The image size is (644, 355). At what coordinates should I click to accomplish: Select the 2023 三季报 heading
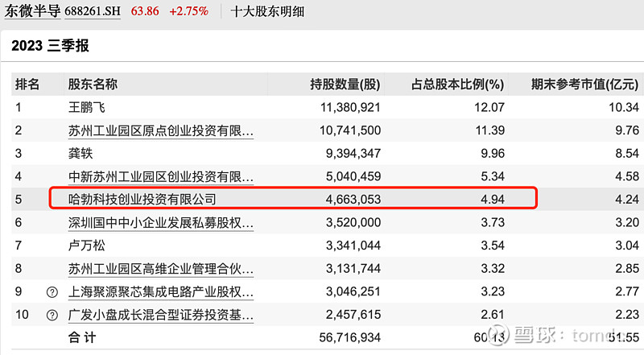coord(50,46)
